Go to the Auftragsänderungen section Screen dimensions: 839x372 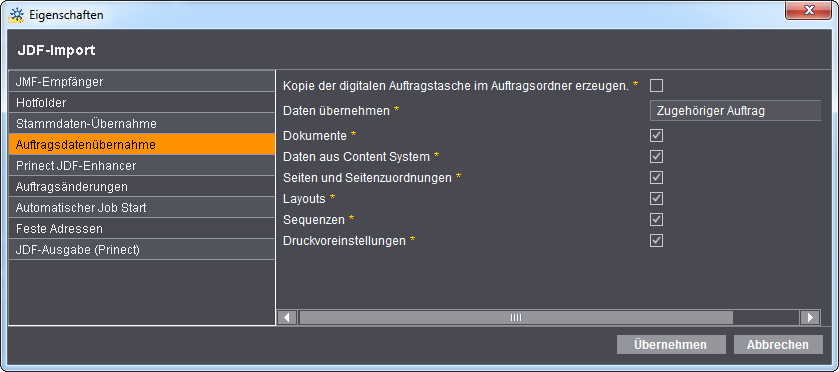point(142,187)
